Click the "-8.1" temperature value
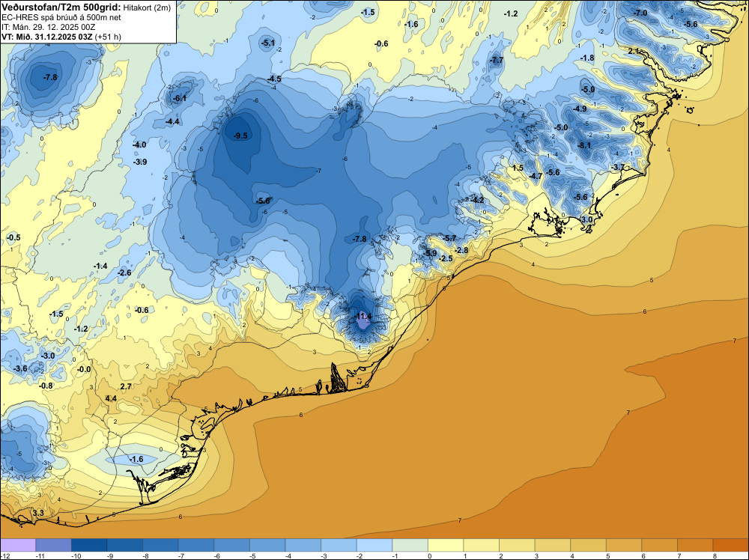The width and height of the screenshot is (749, 560). pos(584,145)
